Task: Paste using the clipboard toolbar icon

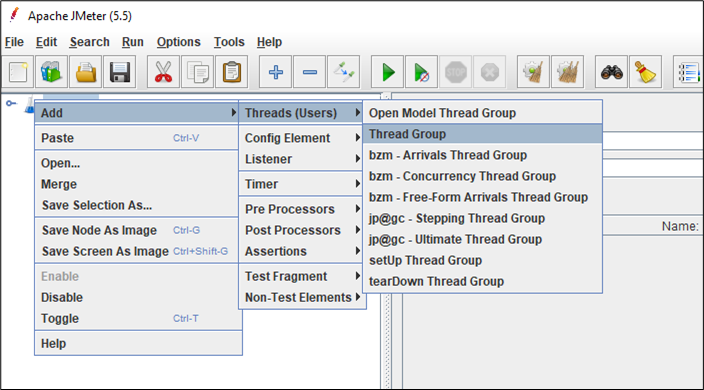Action: click(232, 72)
